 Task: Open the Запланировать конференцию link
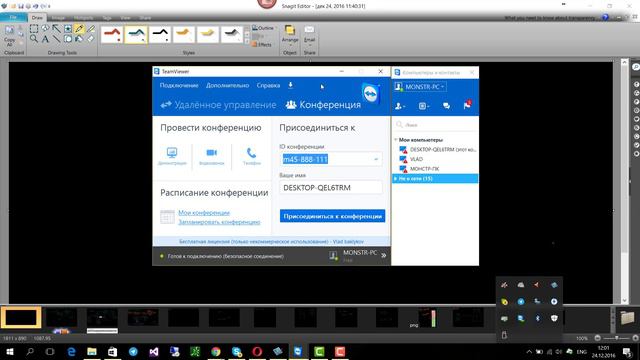[x=219, y=222]
